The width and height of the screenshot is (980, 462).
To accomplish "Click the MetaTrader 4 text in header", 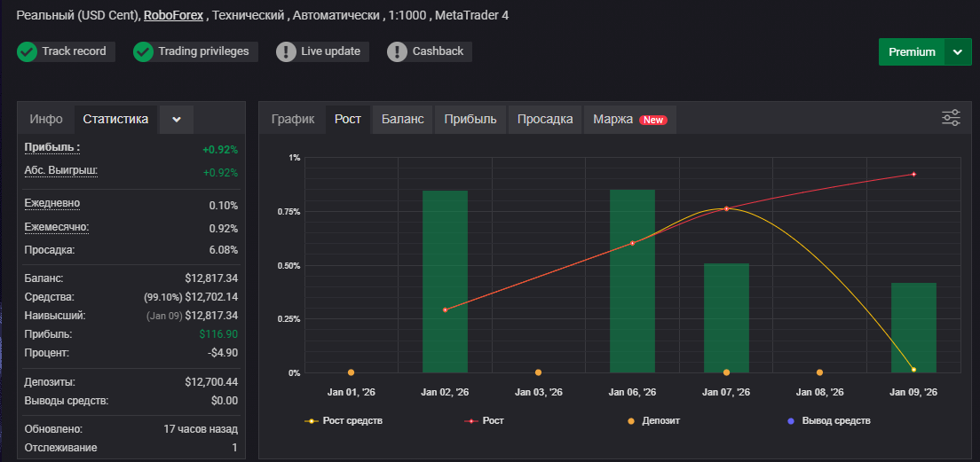I will click(x=471, y=16).
